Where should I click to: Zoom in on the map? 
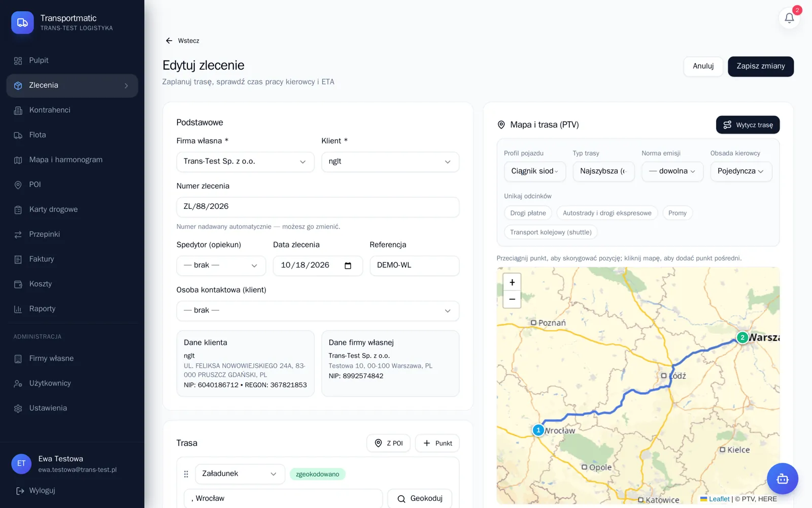coord(512,282)
